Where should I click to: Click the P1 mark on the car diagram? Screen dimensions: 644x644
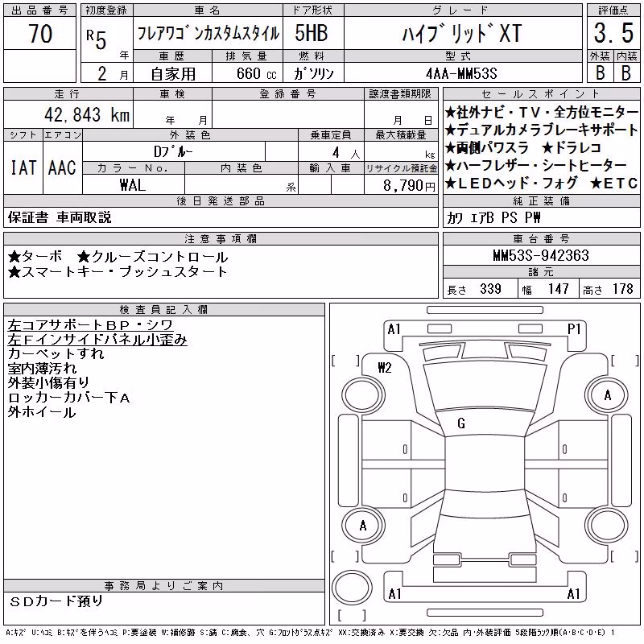574,329
